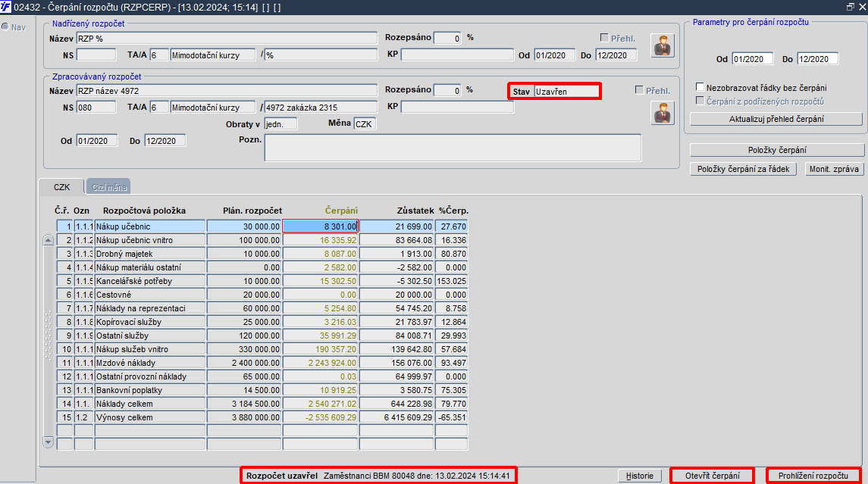Click Aktualizuj přehled čerpání button
The image size is (868, 484).
776,119
